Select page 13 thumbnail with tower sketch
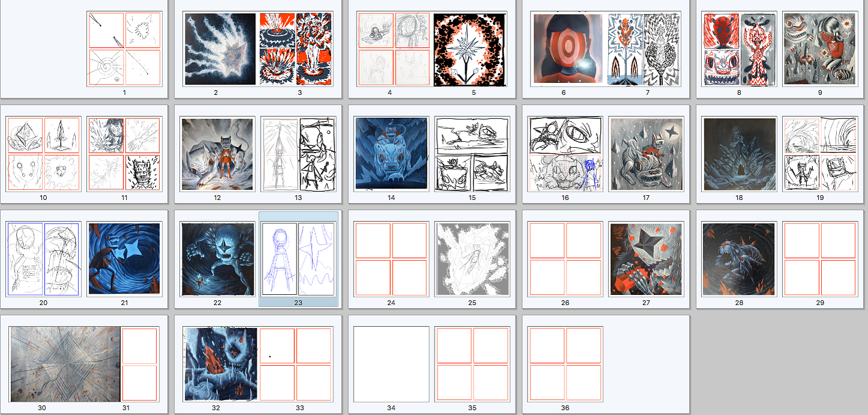 (298, 154)
